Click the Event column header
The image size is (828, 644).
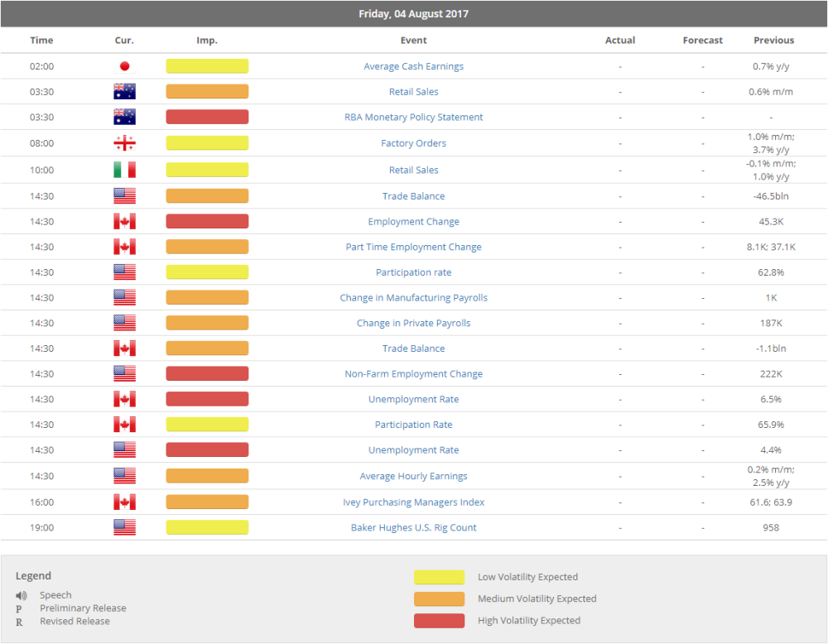(413, 40)
